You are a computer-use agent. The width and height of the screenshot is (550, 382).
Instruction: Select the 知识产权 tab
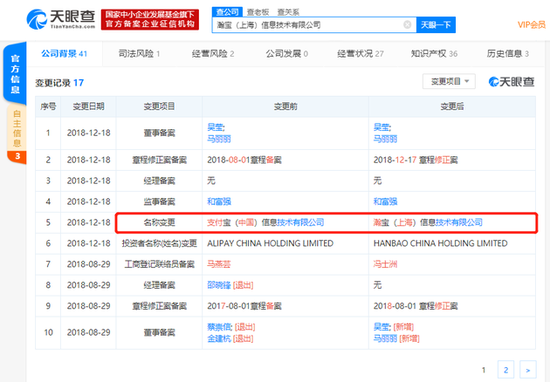point(434,54)
